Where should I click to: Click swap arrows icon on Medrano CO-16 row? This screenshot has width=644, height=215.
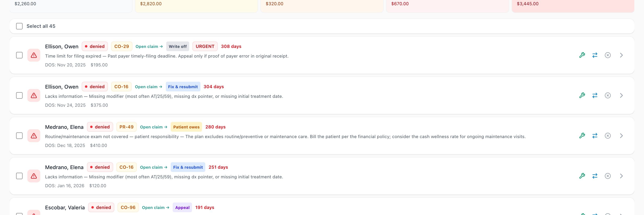(x=595, y=176)
